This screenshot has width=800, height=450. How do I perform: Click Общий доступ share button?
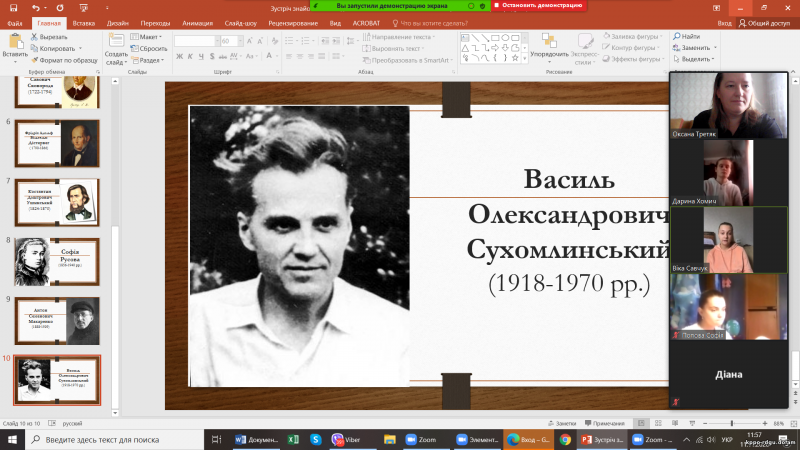tap(764, 23)
